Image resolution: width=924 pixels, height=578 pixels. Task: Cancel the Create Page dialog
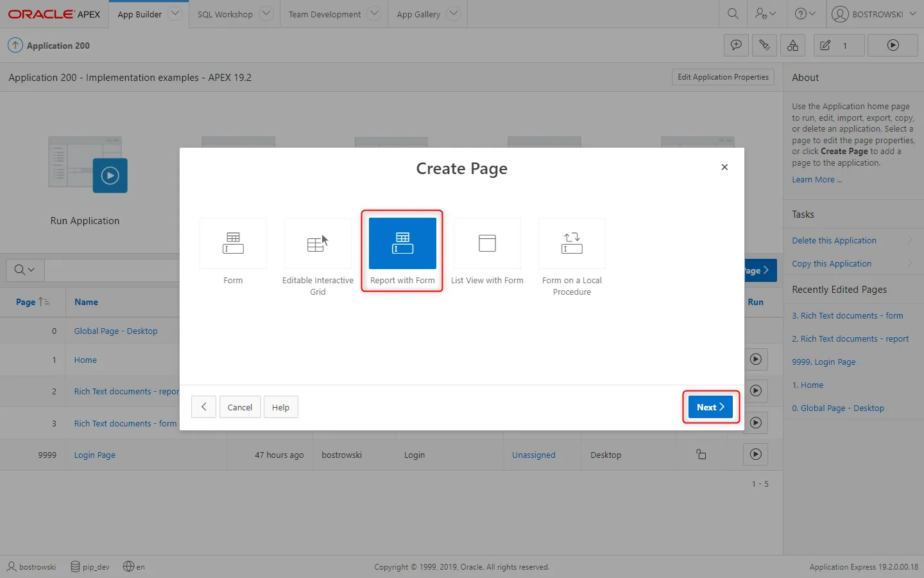240,407
